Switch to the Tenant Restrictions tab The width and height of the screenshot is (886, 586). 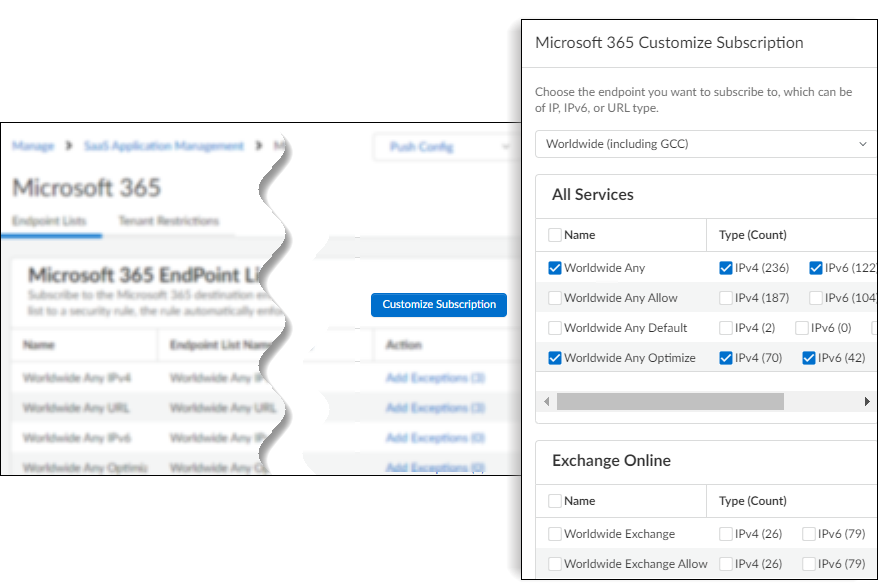(168, 221)
